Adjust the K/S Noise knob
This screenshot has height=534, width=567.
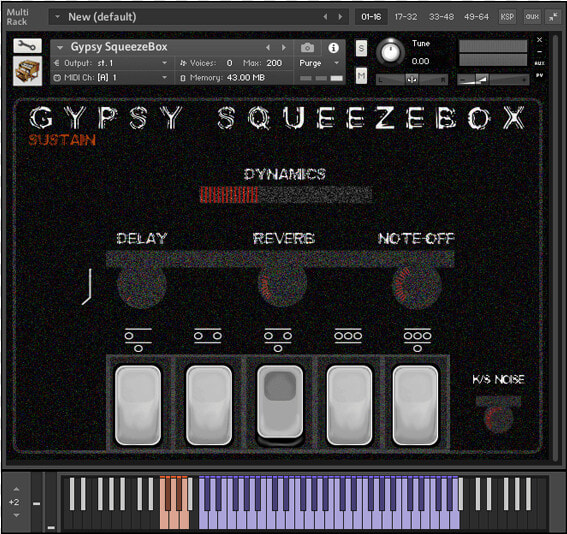[499, 418]
